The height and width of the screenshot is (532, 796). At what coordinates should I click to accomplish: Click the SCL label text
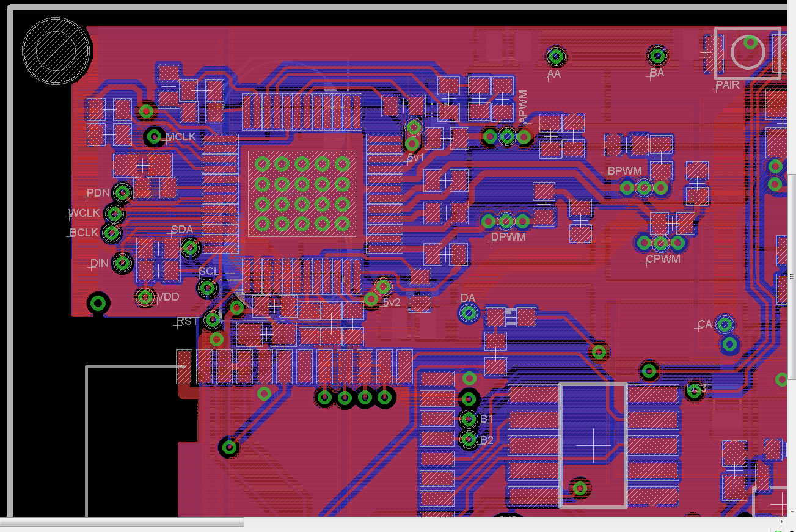(209, 271)
